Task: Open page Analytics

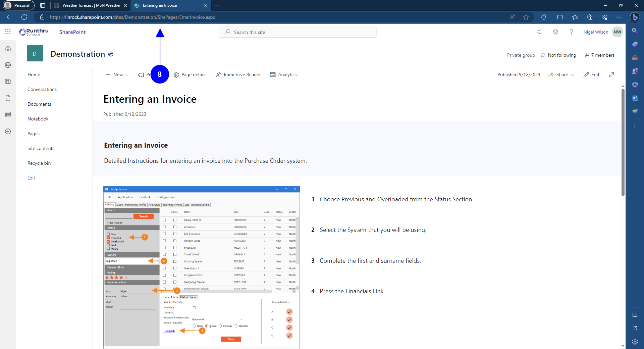Action: coord(283,75)
